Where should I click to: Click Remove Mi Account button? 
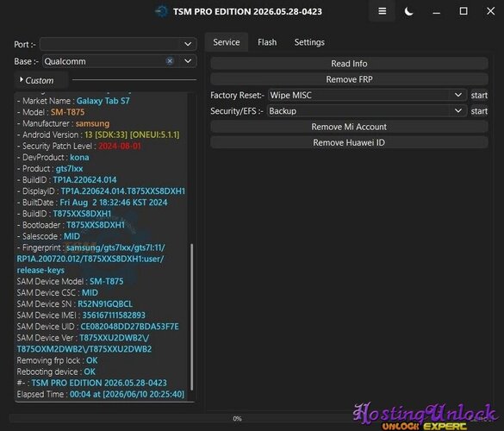pos(349,127)
